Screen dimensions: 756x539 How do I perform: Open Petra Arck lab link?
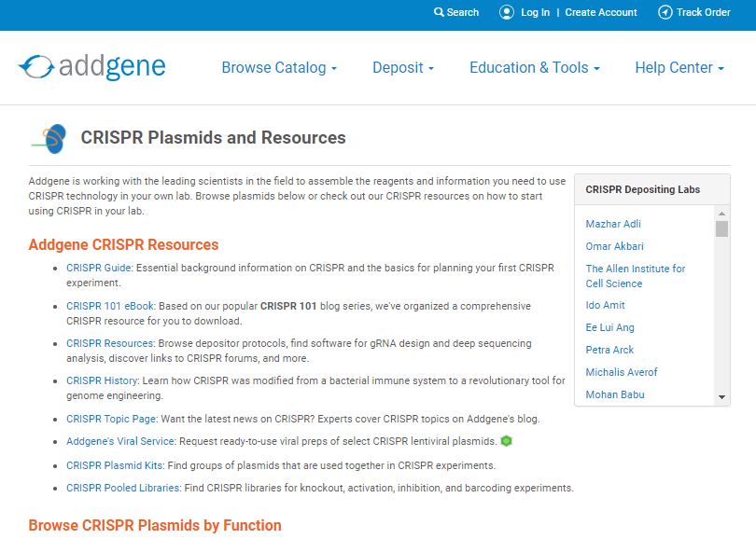click(x=609, y=350)
